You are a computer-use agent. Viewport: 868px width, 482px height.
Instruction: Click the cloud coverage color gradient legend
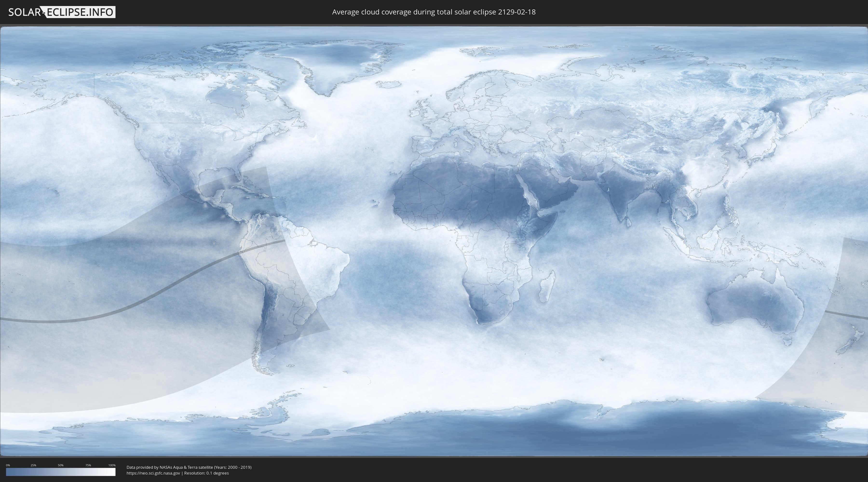[61, 472]
